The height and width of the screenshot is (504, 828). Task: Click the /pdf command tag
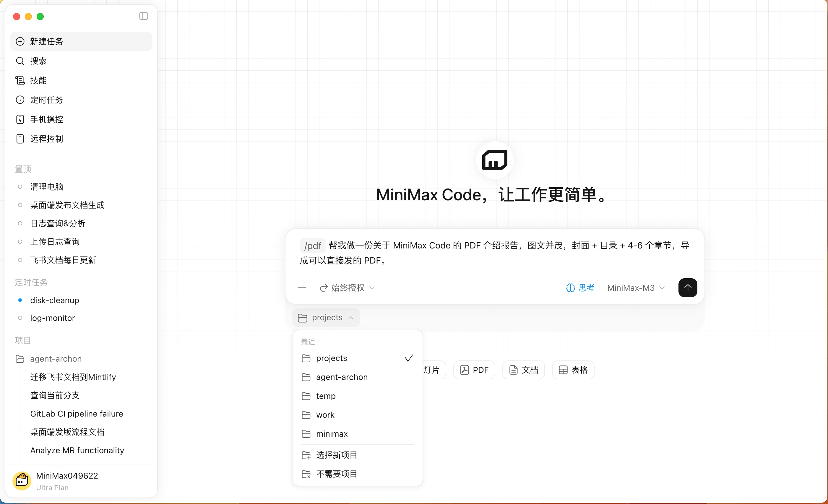313,246
